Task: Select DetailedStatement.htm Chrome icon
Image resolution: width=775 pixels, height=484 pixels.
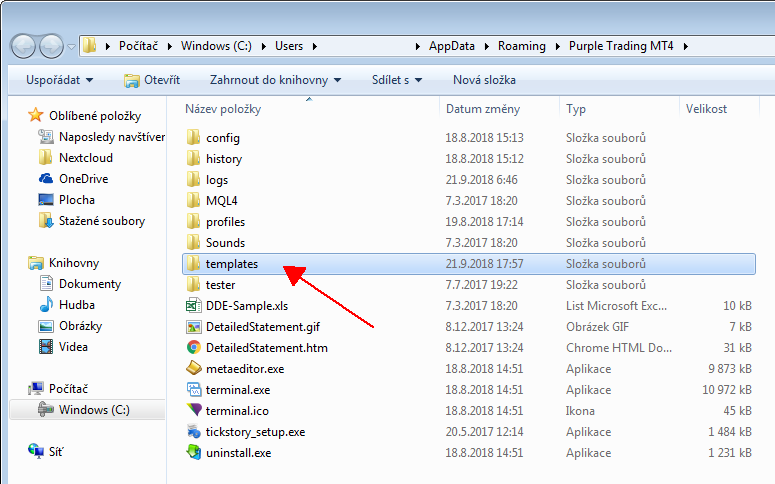Action: pos(193,348)
